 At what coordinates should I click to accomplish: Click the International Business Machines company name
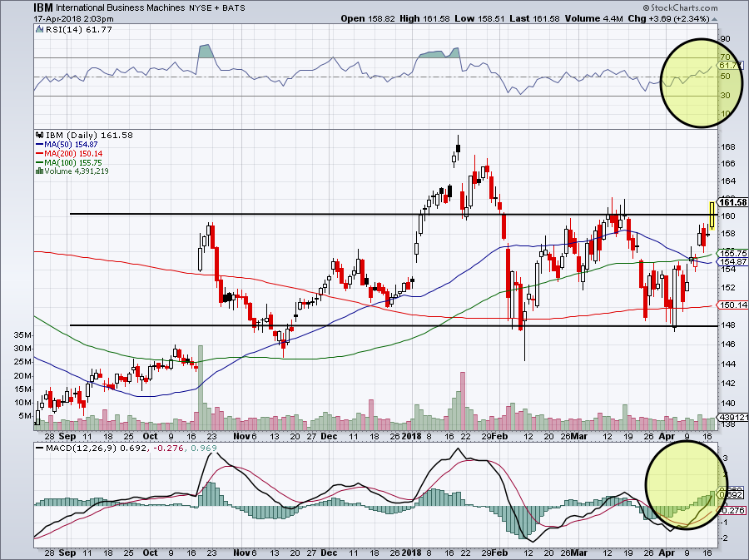(120, 7)
